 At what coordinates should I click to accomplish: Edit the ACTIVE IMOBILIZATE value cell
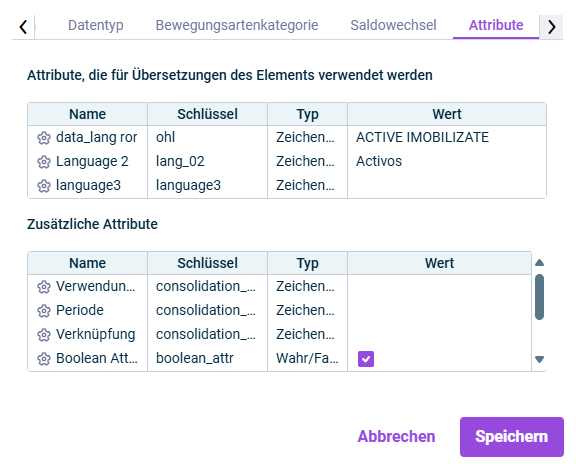tap(447, 137)
